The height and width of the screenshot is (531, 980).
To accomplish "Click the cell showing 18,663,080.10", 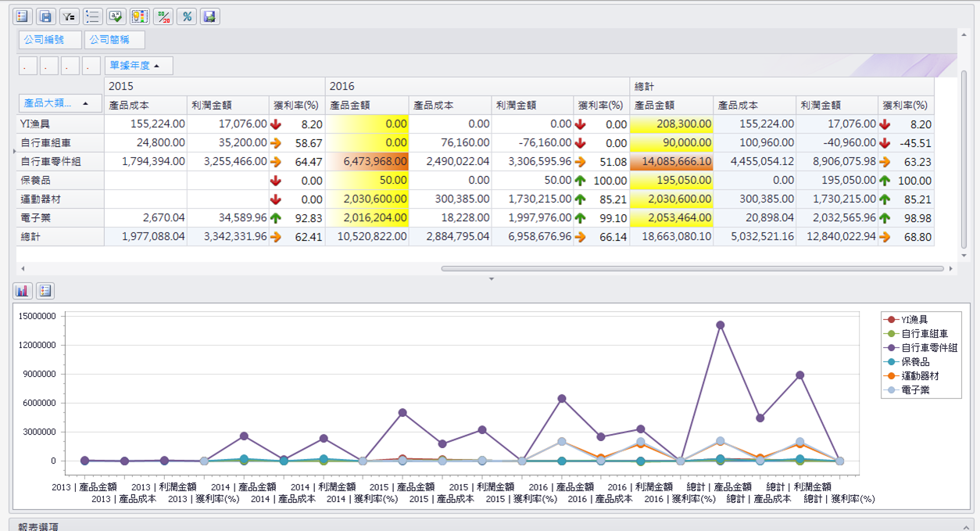I will [x=672, y=236].
